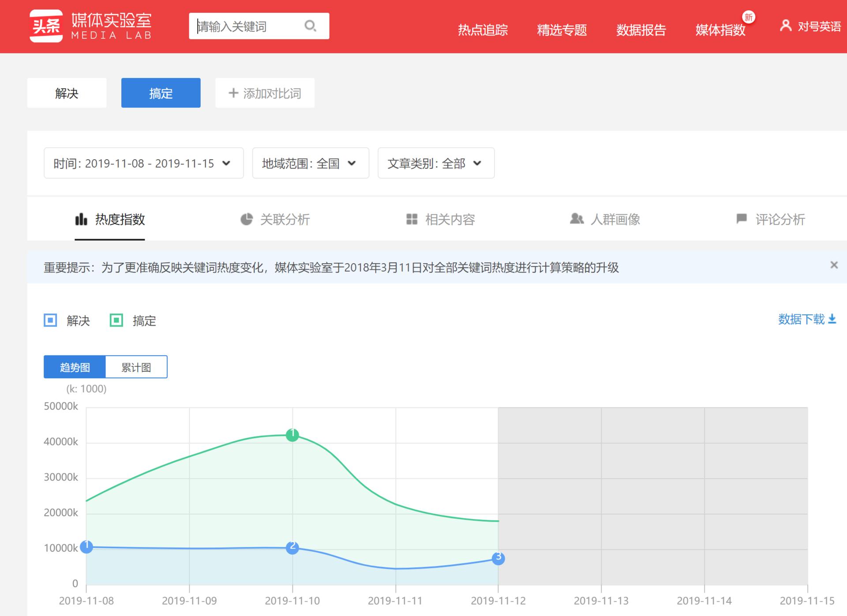Viewport: 847px width, 616px height.
Task: Click the search magnifier icon
Action: tap(310, 26)
